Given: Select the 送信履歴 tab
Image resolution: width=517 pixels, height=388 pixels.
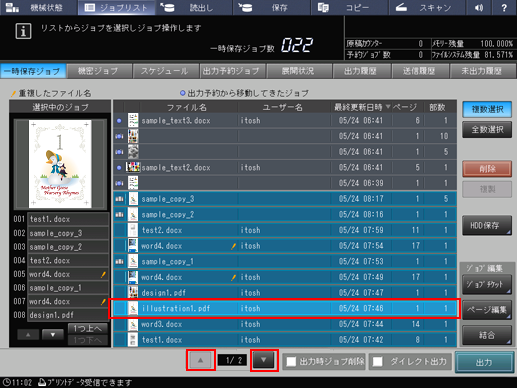Looking at the screenshot, I should click(420, 71).
